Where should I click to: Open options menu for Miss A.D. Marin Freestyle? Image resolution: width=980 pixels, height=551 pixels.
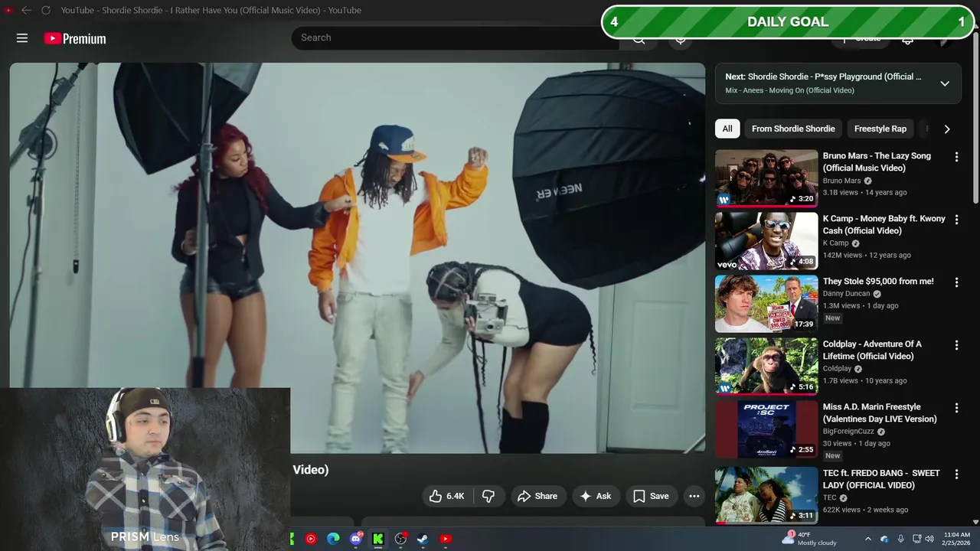coord(956,408)
